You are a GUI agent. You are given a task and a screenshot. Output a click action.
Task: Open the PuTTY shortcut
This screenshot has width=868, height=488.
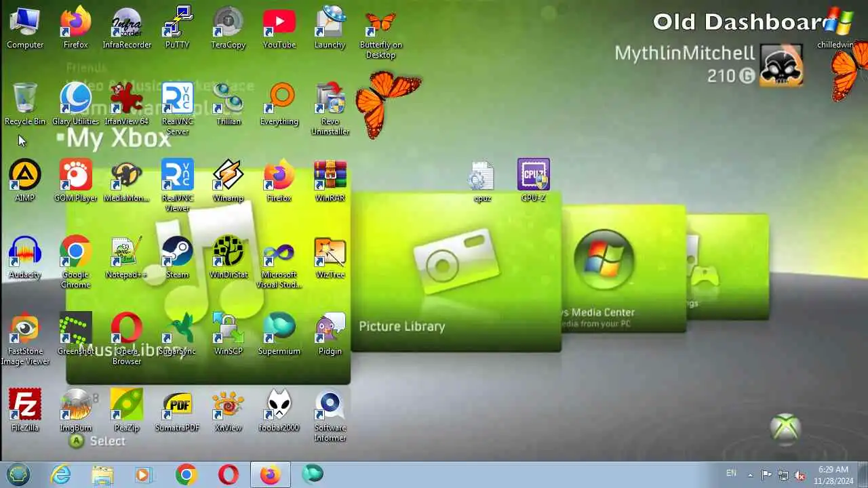coord(177,28)
